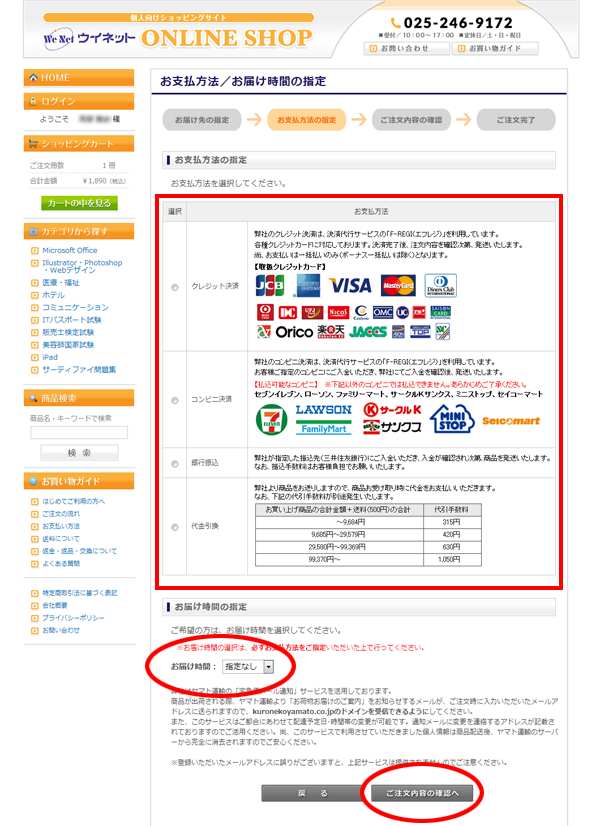
Task: Open 返金・返品・交換について link
Action: tap(80, 551)
